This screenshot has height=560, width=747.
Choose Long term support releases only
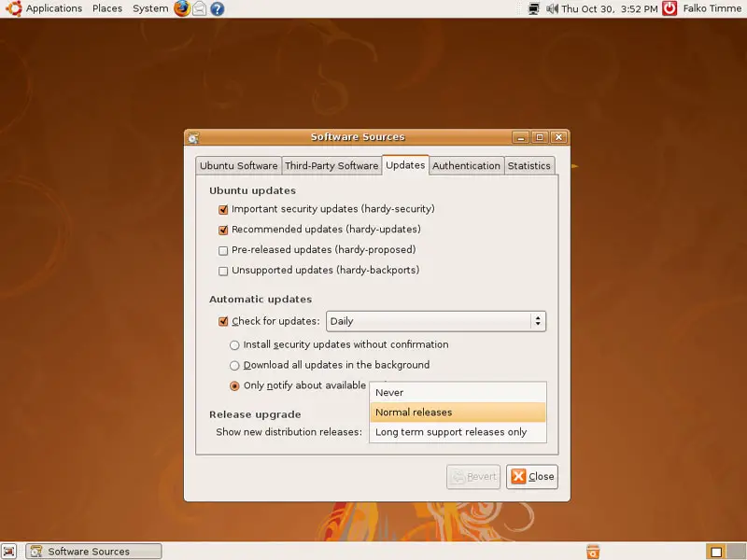coord(451,432)
